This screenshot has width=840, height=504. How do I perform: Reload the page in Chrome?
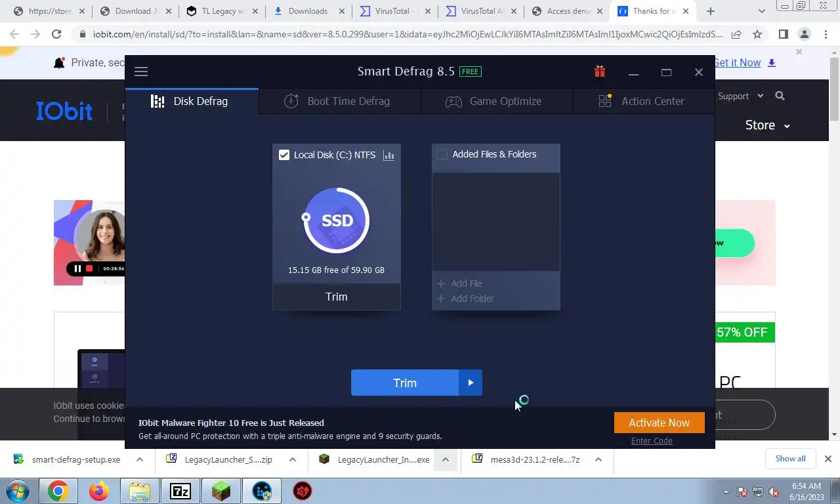(56, 35)
